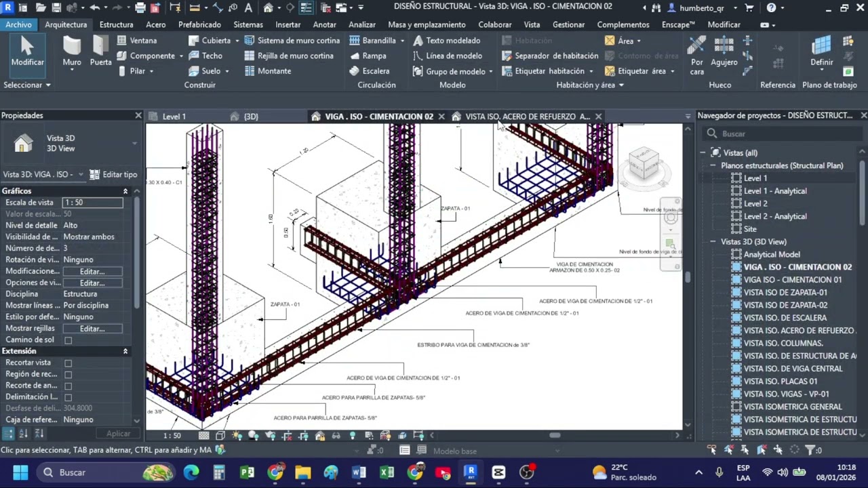Click the ViewCube in the 3D view

point(644,164)
